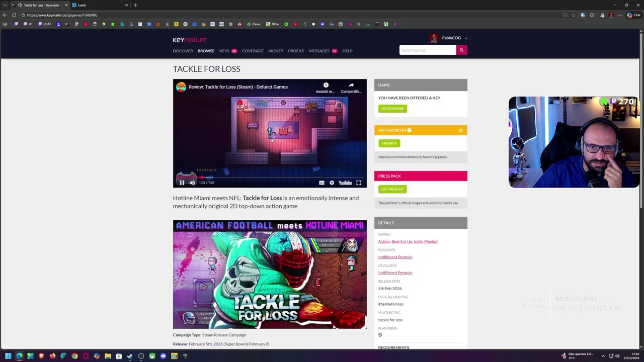Image resolution: width=644 pixels, height=362 pixels.
Task: Open the FabioCOG account dropdown
Action: point(466,38)
